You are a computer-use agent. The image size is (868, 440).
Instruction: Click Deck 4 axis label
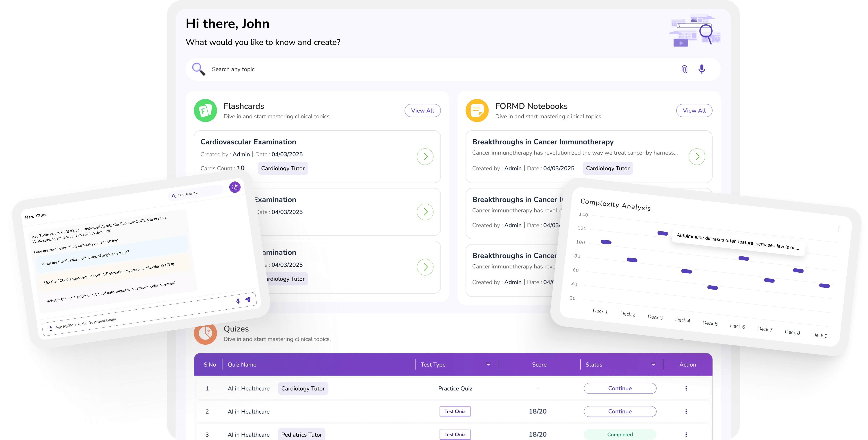pyautogui.click(x=683, y=320)
